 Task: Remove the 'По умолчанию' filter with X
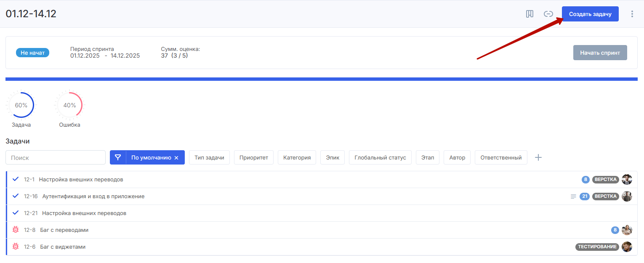point(176,158)
